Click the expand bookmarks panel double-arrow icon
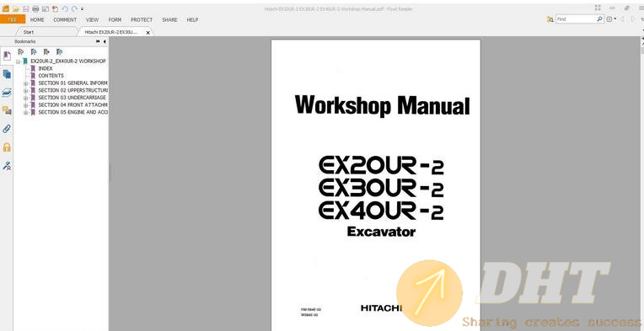The width and height of the screenshot is (644, 331). (x=98, y=41)
